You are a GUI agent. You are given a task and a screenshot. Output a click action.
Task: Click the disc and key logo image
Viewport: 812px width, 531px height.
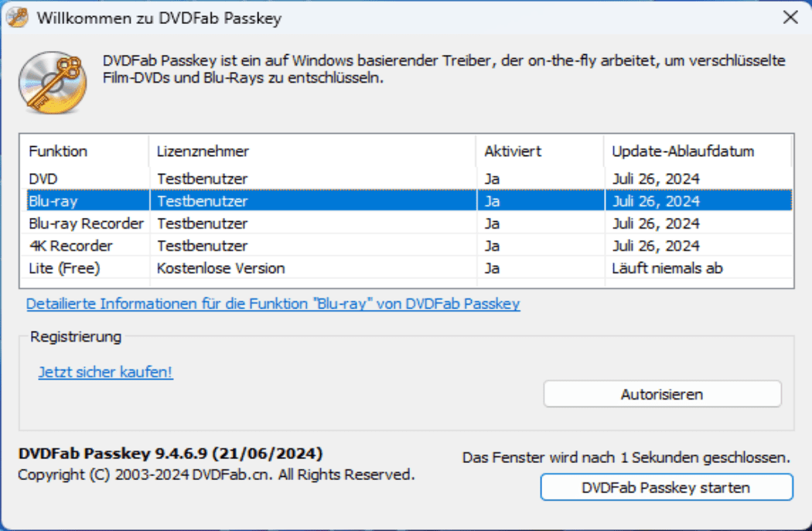point(53,82)
